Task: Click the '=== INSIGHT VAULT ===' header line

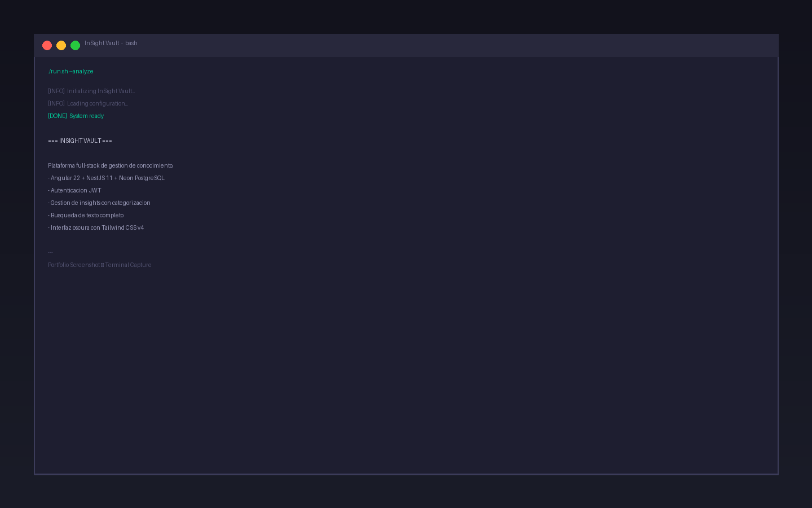Action: [x=80, y=141]
